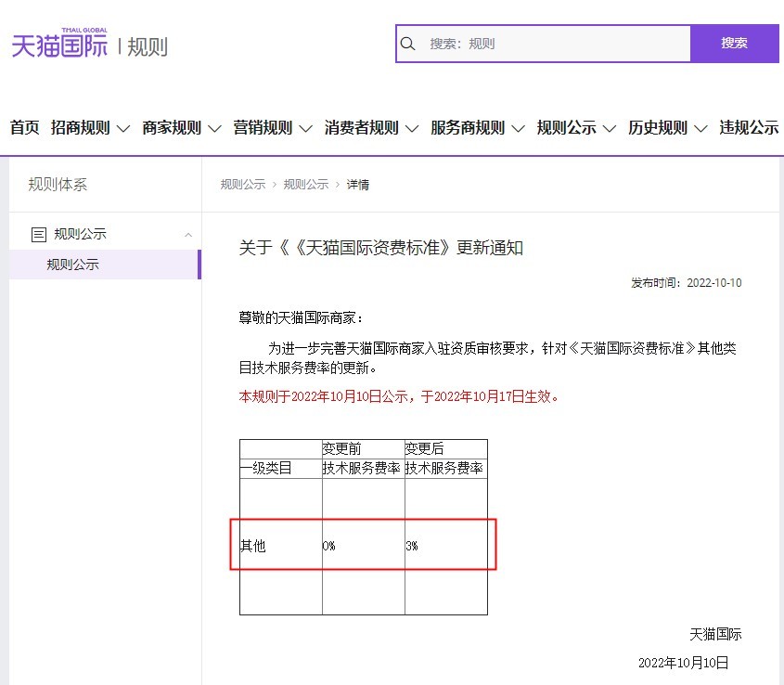Expand chevron next to 服务商规则
The width and height of the screenshot is (784, 685).
(x=518, y=129)
